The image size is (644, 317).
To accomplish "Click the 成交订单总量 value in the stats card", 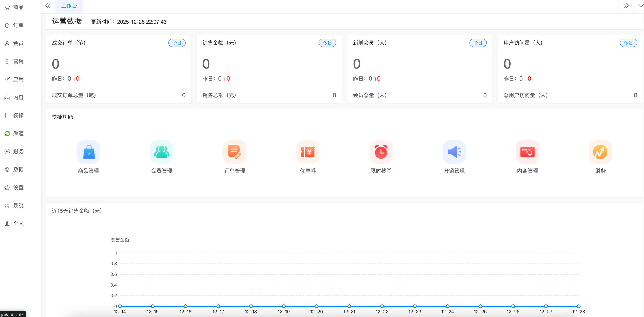I will pyautogui.click(x=184, y=95).
